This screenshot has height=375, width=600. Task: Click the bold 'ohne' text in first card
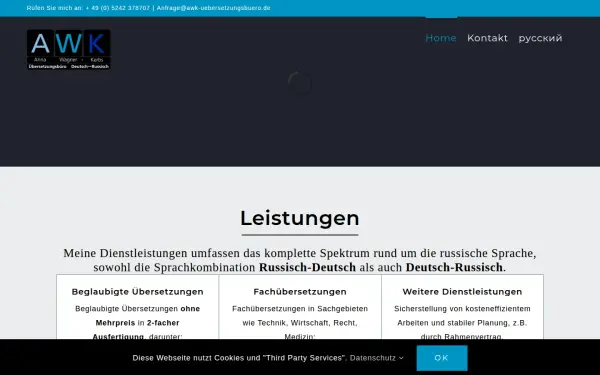(x=190, y=308)
